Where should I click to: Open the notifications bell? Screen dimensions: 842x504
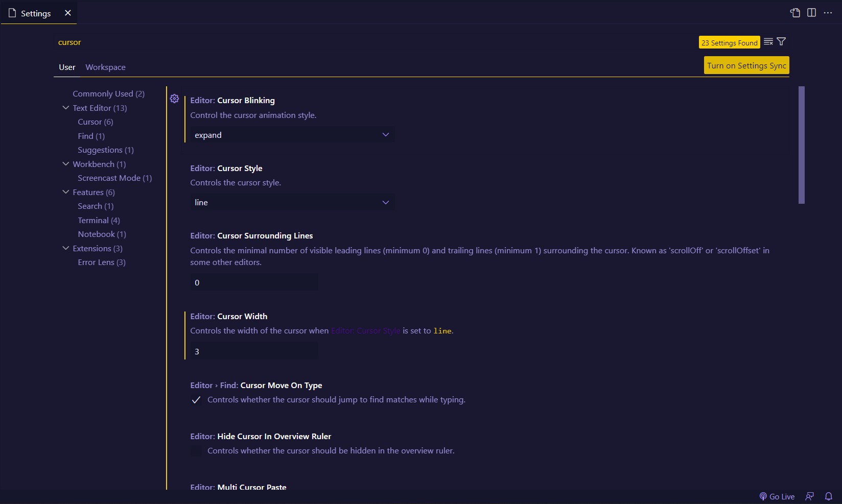[829, 496]
